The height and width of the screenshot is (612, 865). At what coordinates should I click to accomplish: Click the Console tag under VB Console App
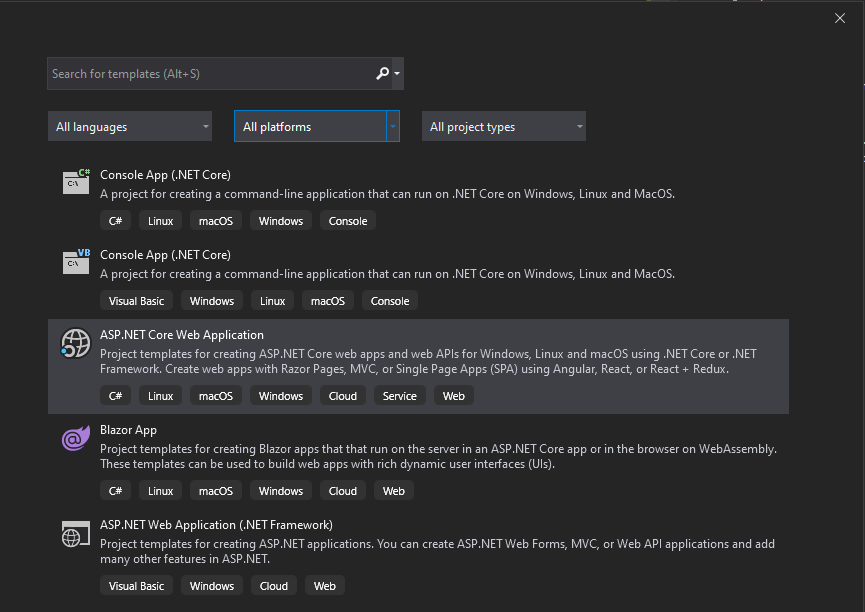(x=389, y=301)
